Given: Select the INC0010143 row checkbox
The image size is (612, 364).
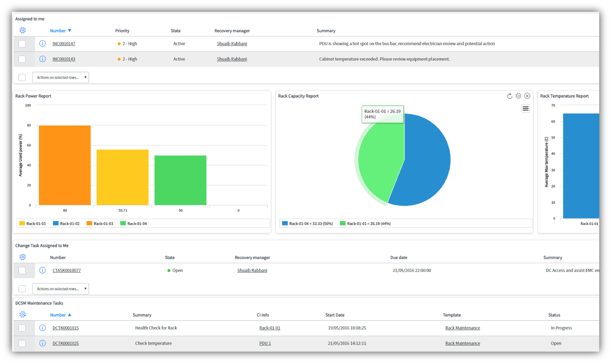Looking at the screenshot, I should coord(22,59).
